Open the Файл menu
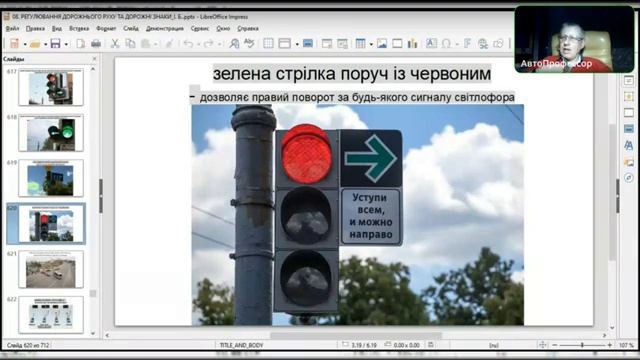The height and width of the screenshot is (360, 640). (x=12, y=29)
